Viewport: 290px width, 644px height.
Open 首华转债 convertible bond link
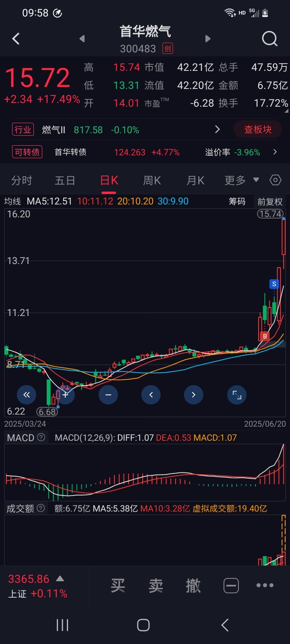coord(70,152)
